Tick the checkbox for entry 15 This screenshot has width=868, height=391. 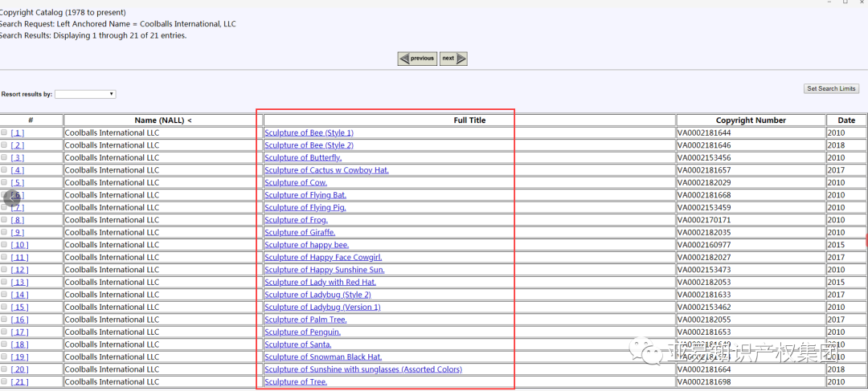tap(5, 307)
